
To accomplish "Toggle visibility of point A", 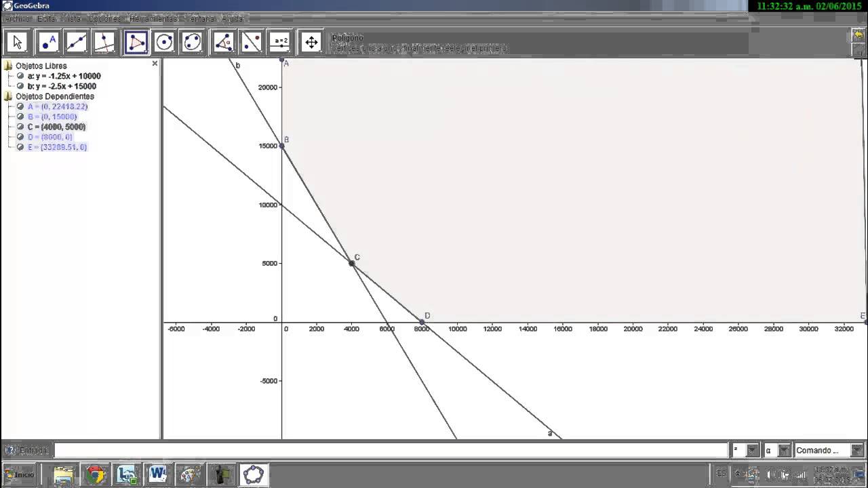I will pyautogui.click(x=20, y=106).
